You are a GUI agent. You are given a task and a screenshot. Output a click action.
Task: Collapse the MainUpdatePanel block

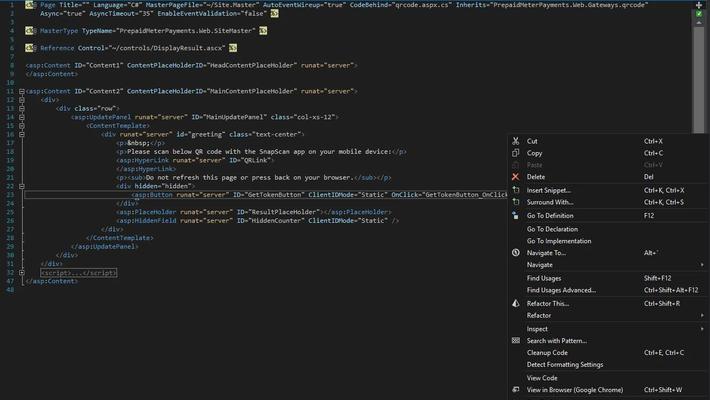21,117
